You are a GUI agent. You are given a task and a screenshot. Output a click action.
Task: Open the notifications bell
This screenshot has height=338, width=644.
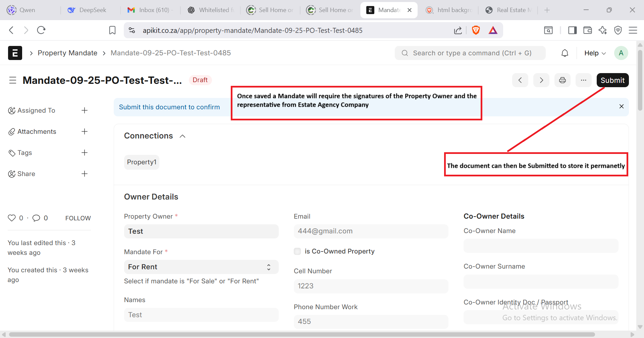[x=565, y=53]
